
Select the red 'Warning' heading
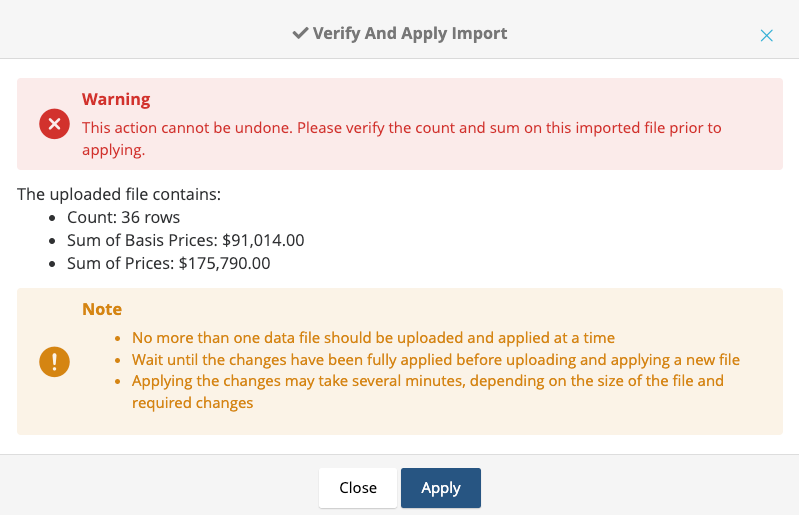pyautogui.click(x=116, y=100)
